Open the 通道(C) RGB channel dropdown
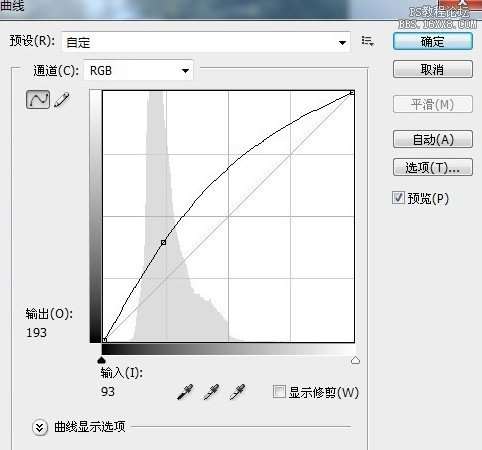This screenshot has width=482, height=450. (138, 70)
